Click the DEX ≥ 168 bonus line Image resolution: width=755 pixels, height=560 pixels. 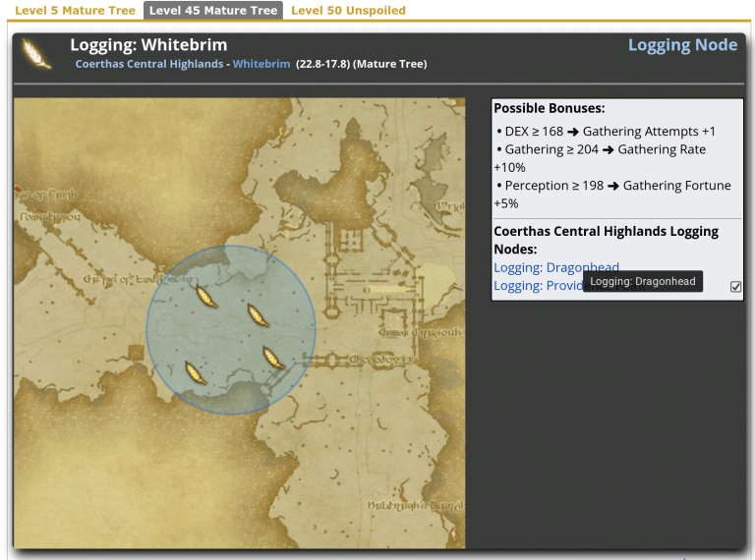pos(606,132)
